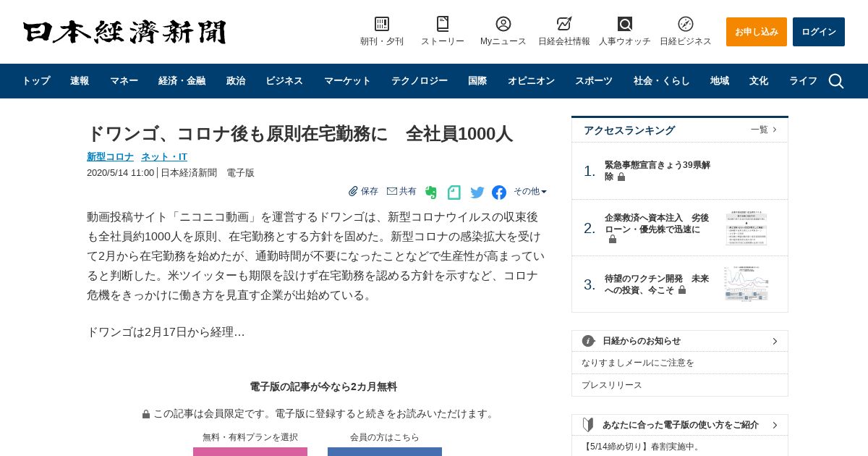Open the マーケット navigation tab
Image resolution: width=868 pixels, height=456 pixels.
(347, 81)
